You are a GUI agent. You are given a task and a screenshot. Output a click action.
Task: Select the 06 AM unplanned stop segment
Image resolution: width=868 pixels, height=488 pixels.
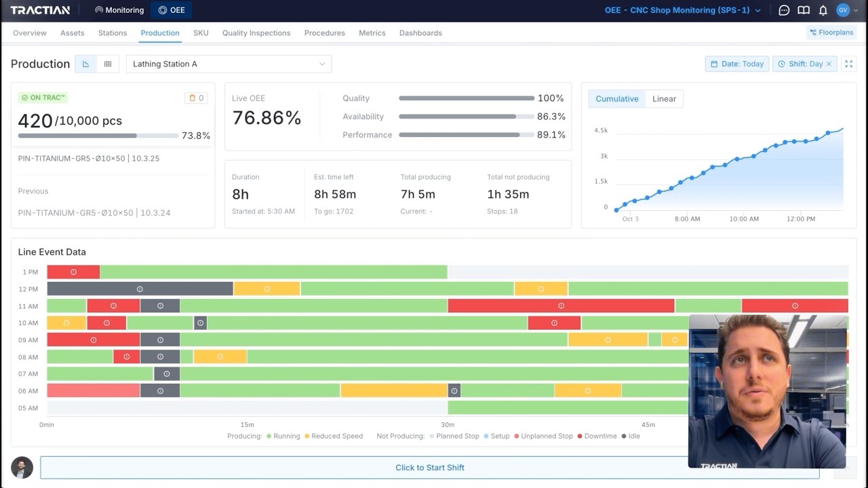(x=94, y=390)
